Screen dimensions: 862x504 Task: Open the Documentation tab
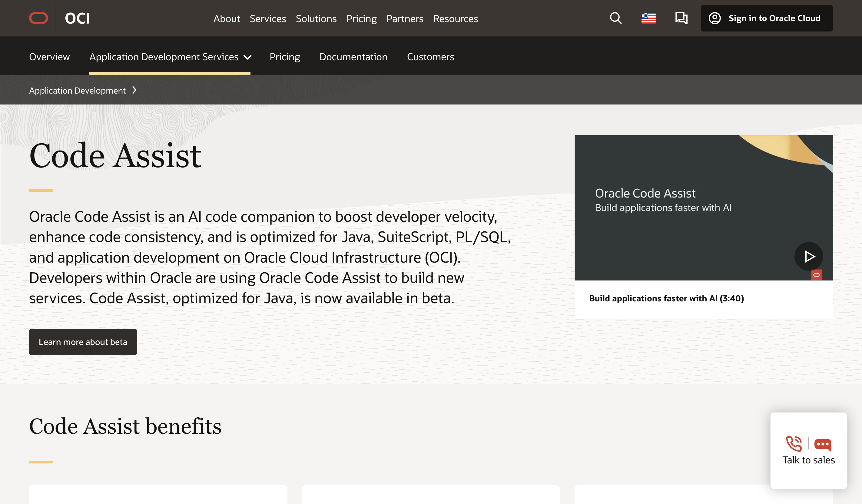pos(353,57)
